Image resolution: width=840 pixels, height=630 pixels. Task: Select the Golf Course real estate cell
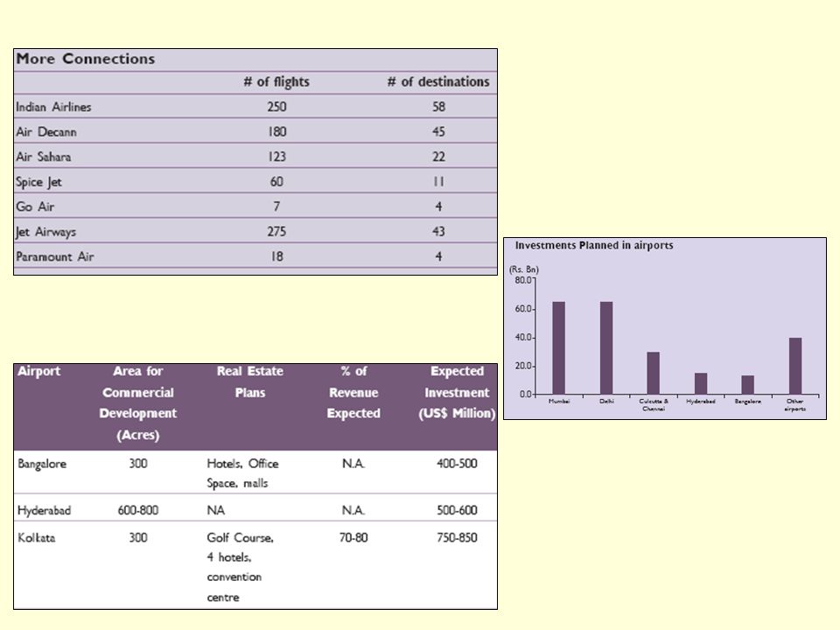(x=241, y=567)
